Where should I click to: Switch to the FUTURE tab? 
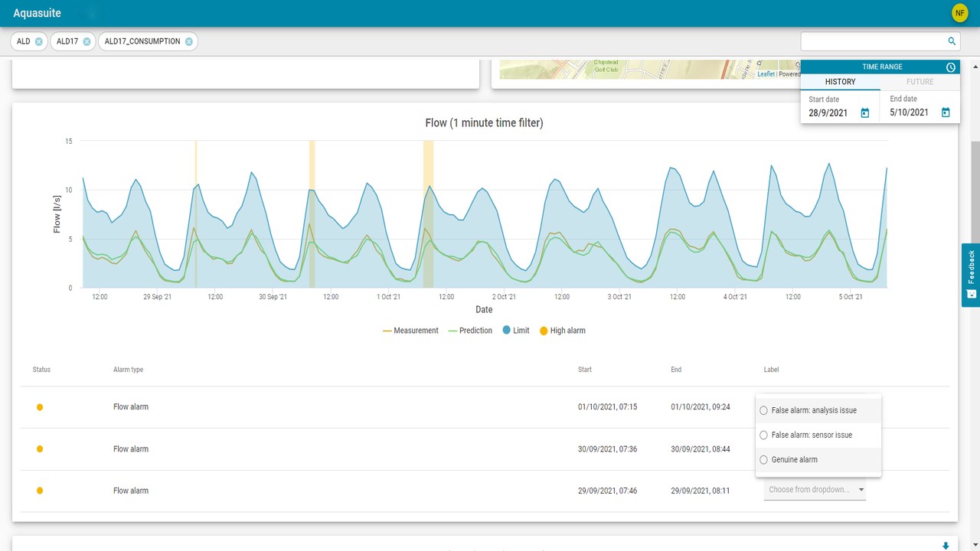tap(920, 82)
